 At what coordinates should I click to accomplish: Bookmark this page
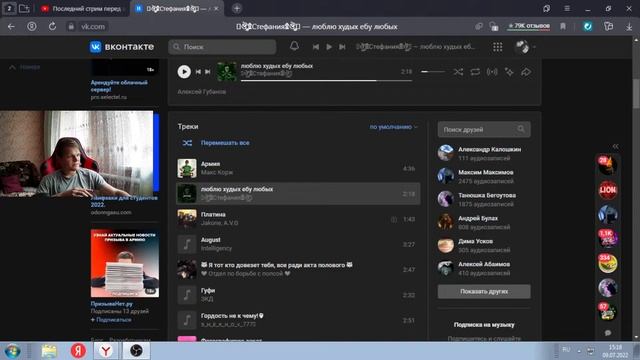(563, 27)
